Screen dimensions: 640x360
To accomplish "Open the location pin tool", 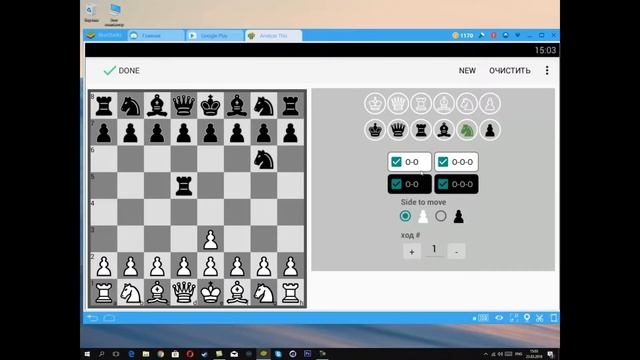I will click(527, 318).
